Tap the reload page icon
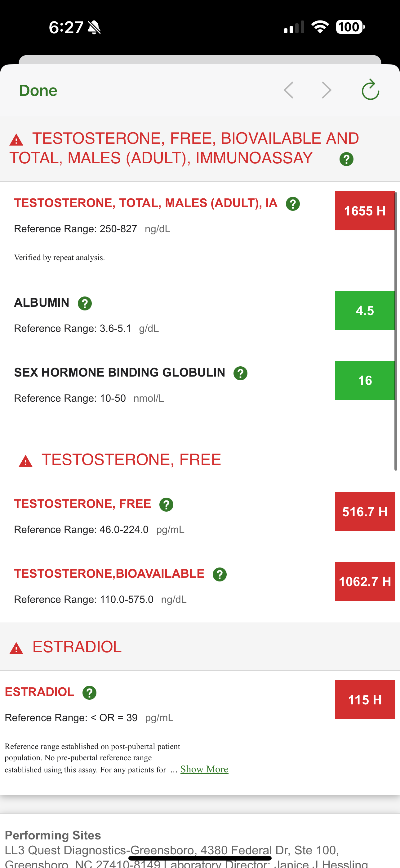 (x=370, y=90)
